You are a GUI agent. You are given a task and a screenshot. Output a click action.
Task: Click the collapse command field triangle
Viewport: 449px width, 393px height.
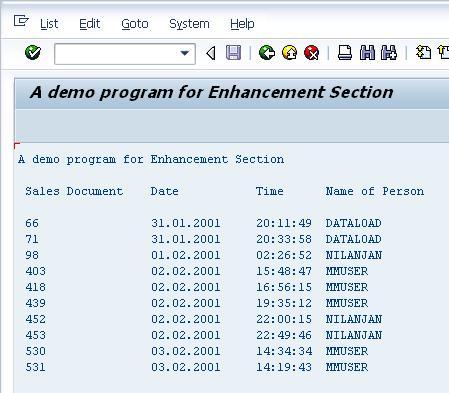pos(211,53)
